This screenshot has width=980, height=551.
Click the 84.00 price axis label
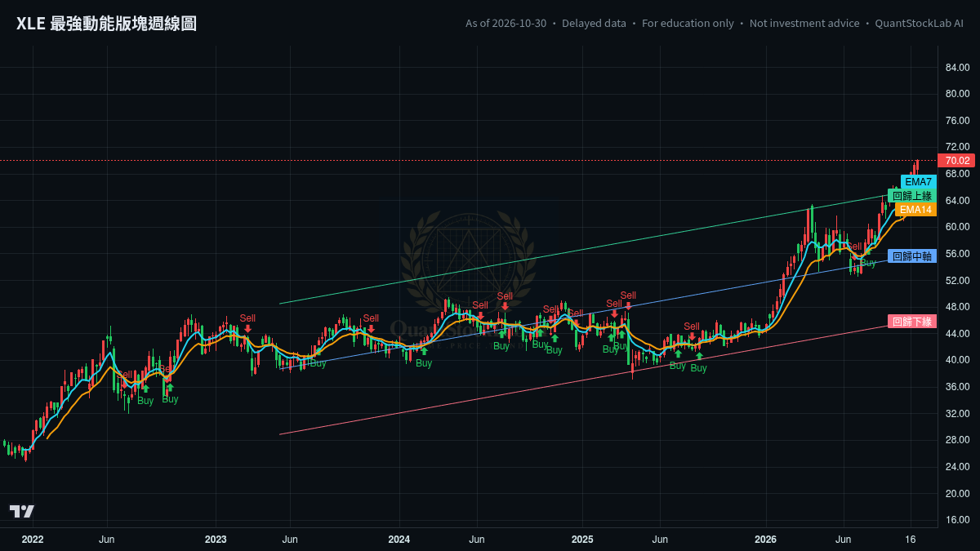[x=957, y=67]
